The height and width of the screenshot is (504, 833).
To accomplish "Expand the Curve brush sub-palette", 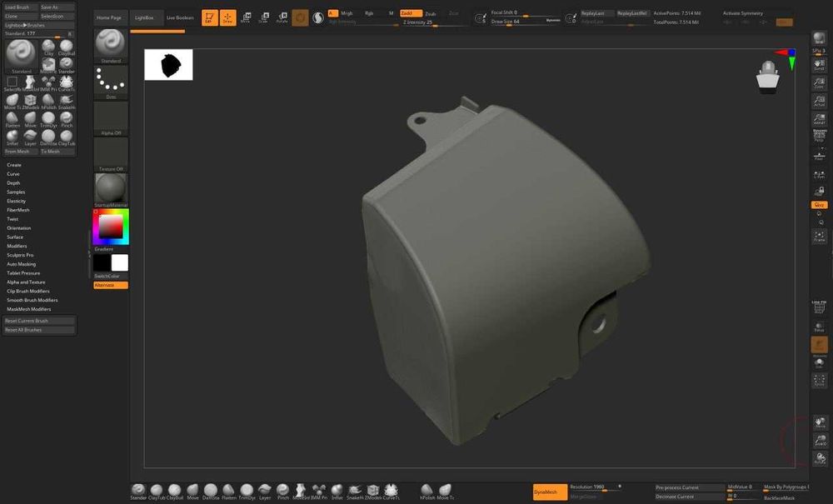I will click(13, 174).
